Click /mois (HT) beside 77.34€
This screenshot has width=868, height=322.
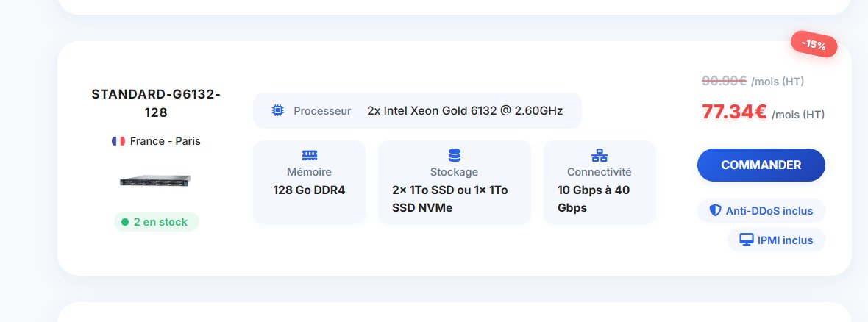(x=798, y=115)
